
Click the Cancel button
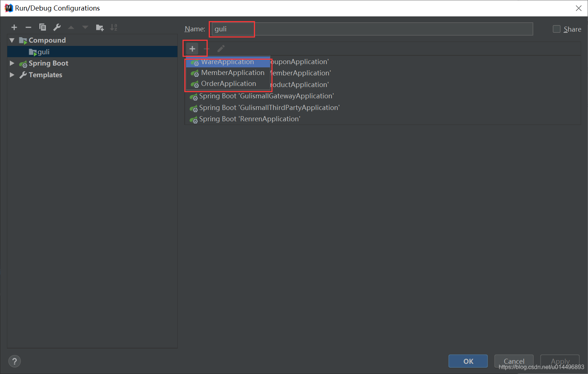coord(514,361)
